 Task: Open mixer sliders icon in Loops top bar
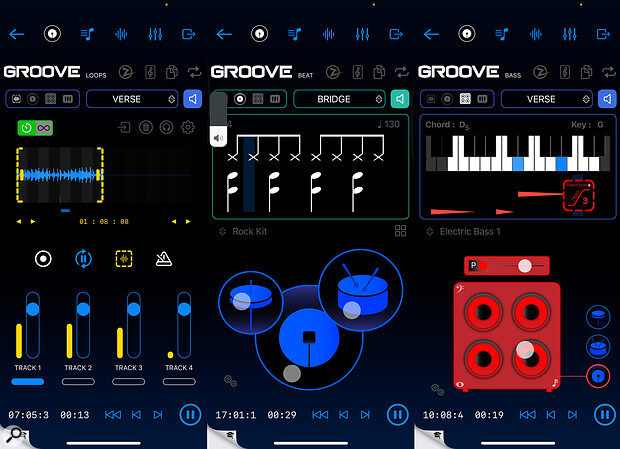[x=155, y=34]
